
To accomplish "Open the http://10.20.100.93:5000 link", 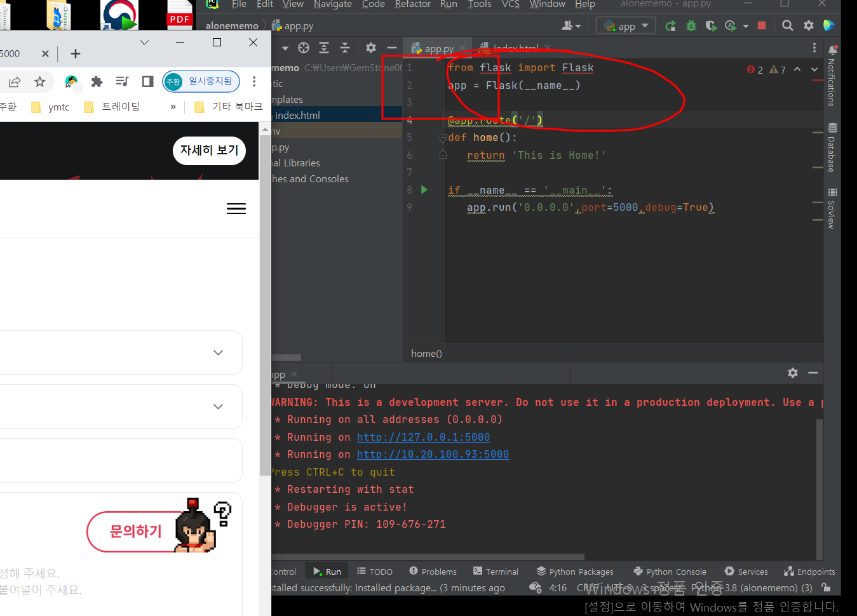I will (433, 455).
